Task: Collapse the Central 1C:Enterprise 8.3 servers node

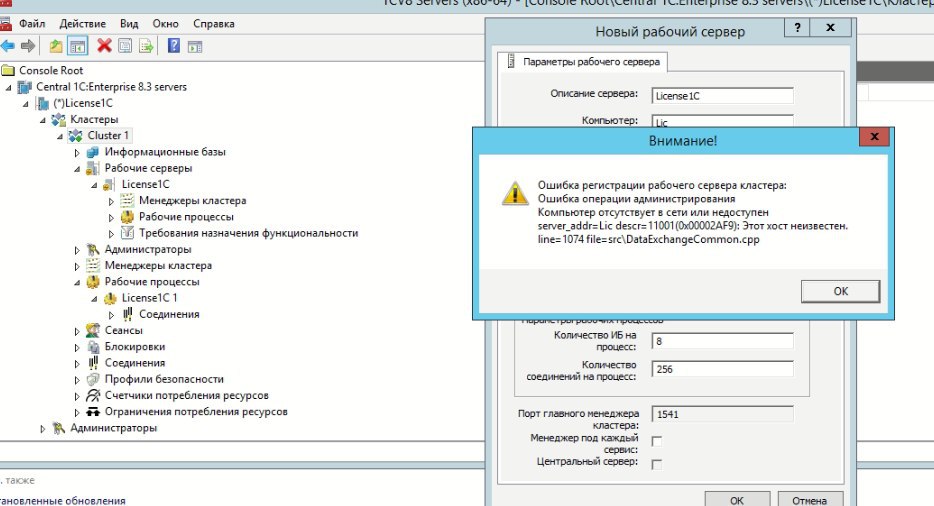Action: click(8, 88)
